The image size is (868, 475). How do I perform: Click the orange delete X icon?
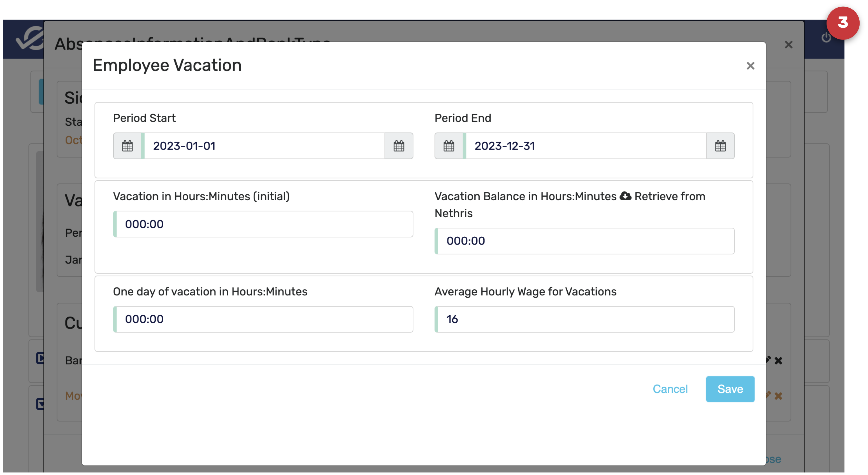point(778,396)
